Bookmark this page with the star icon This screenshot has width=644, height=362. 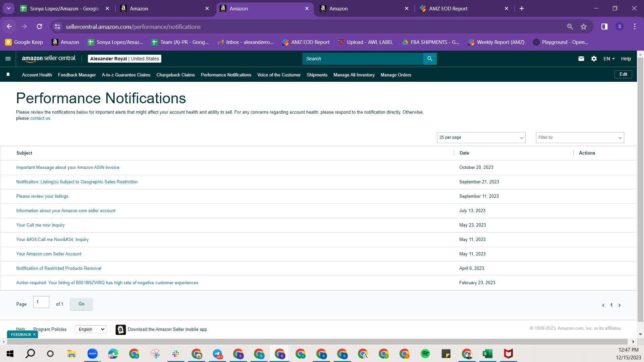(584, 26)
